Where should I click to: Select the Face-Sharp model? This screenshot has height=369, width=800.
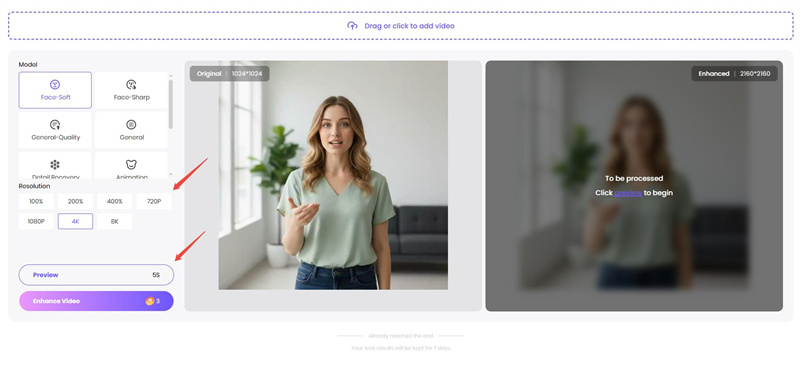tap(131, 90)
